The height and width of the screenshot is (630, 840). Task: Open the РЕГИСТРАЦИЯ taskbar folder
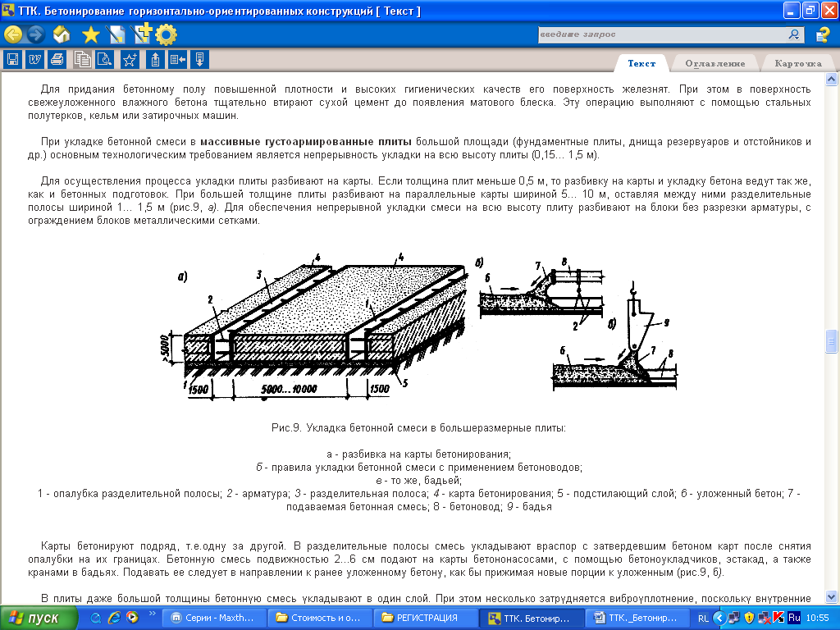coord(425,618)
